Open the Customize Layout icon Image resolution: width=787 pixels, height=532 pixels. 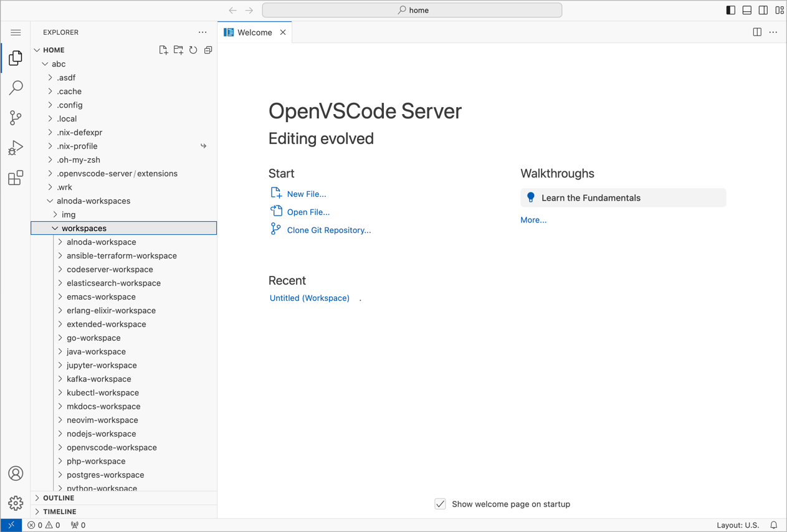pyautogui.click(x=780, y=10)
